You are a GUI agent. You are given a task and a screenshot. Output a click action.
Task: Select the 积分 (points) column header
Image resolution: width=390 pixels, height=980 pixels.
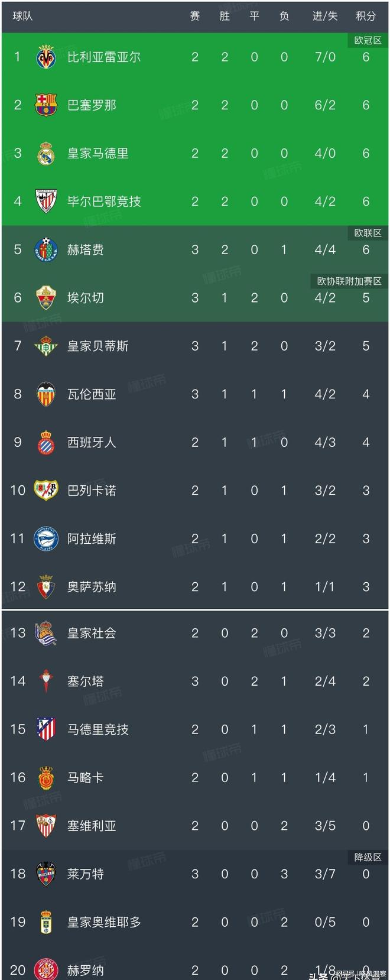[x=366, y=17]
